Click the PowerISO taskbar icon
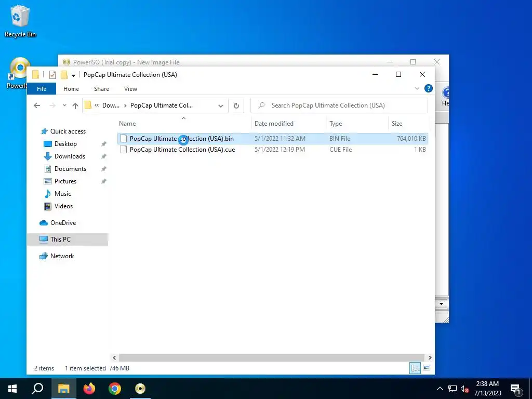532x399 pixels. pos(140,389)
